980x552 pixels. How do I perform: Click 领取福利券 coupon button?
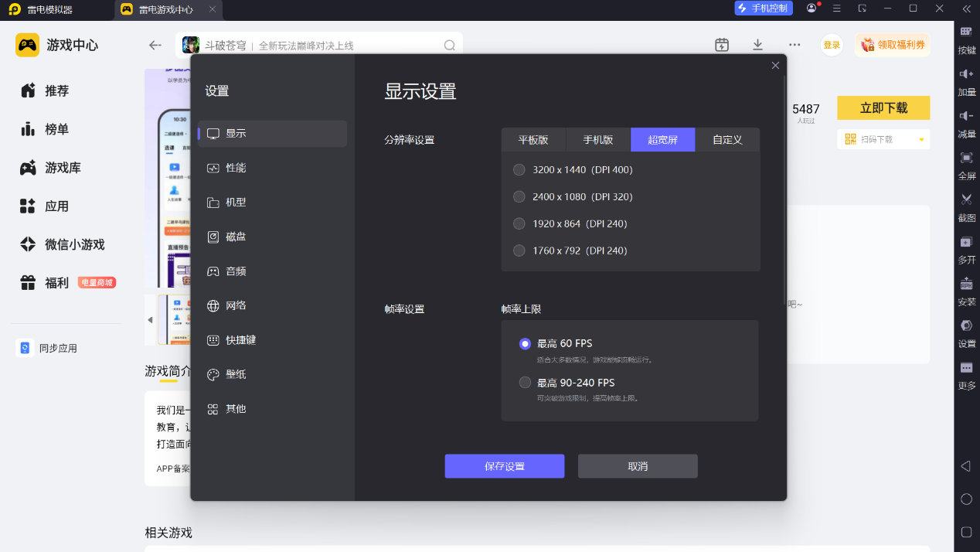coord(893,45)
